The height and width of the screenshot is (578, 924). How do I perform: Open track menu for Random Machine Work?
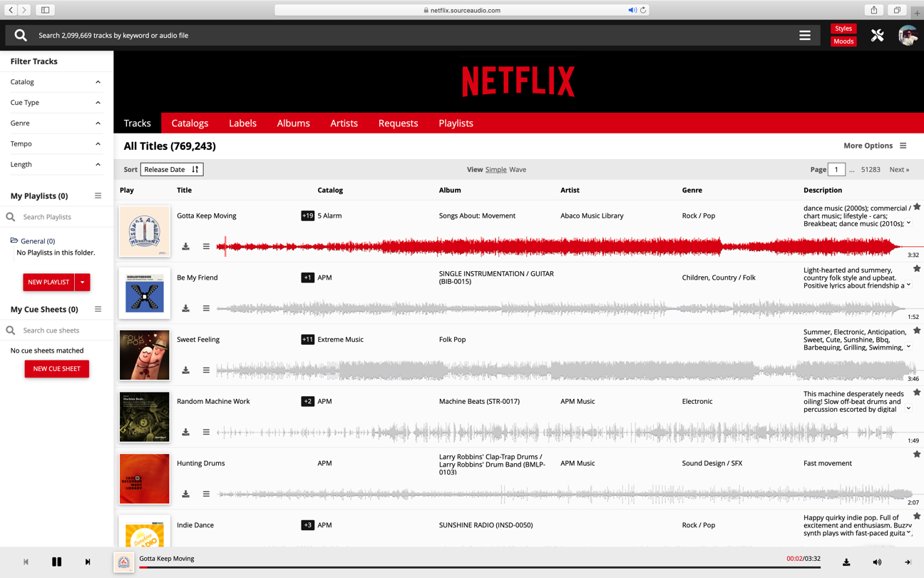[x=206, y=432]
